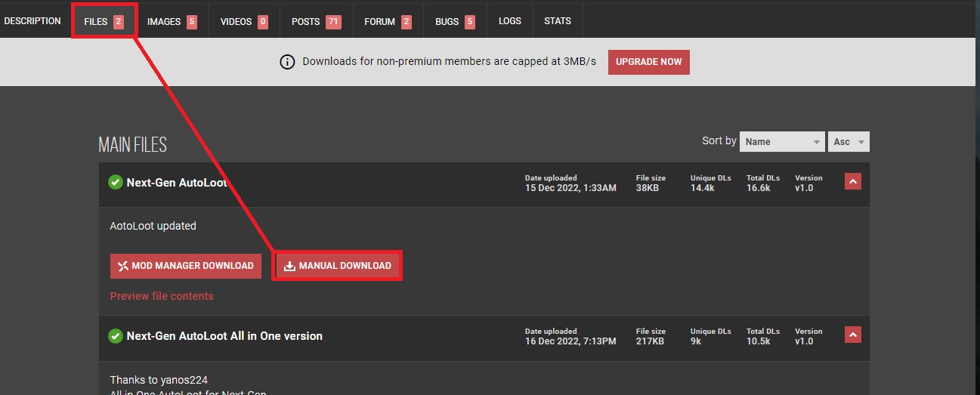Click Mod Manager Download button
The image size is (980, 395).
pos(186,266)
